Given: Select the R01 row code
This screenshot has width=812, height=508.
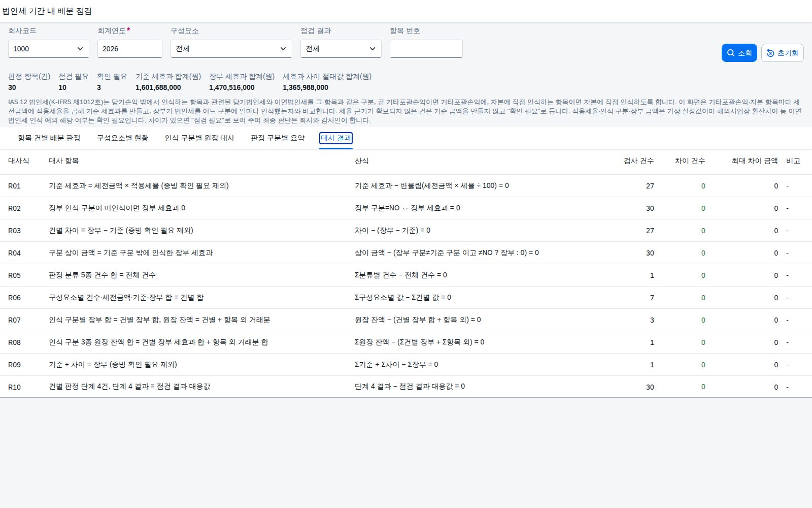Looking at the screenshot, I should 15,186.
